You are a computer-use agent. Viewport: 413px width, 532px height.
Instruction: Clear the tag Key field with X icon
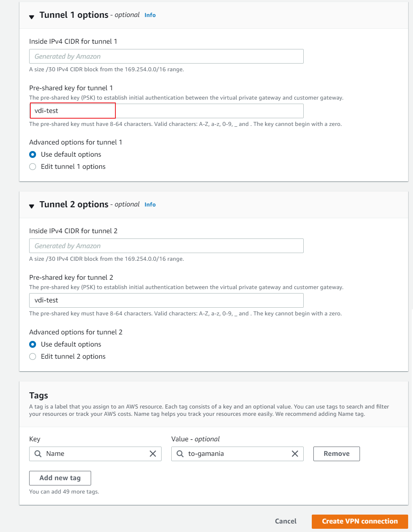click(x=153, y=454)
